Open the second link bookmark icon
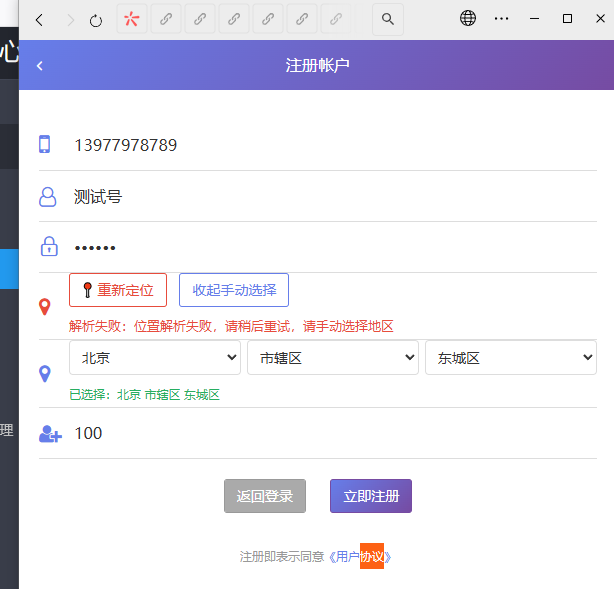The width and height of the screenshot is (614, 589). click(200, 19)
